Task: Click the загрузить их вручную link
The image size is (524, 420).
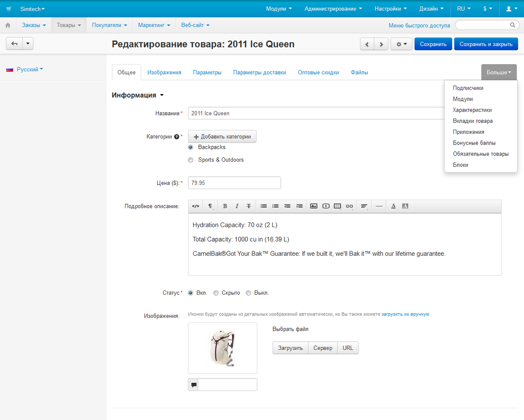Action: (x=405, y=314)
